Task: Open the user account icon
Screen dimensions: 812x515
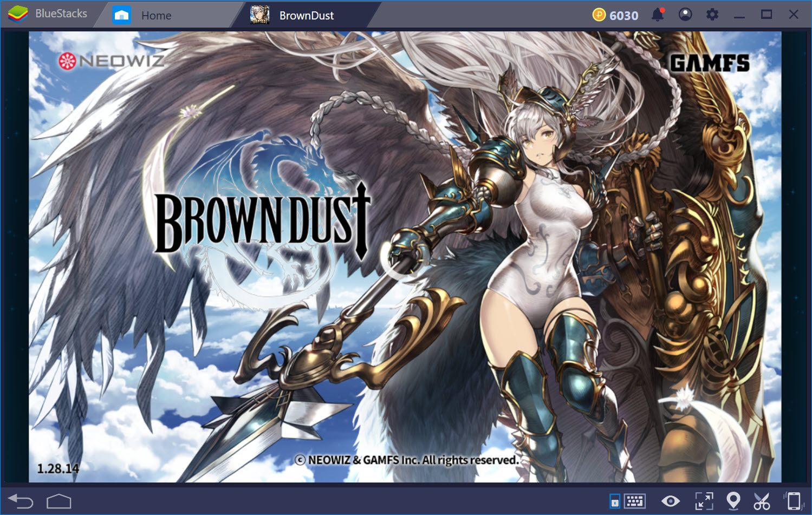Action: pos(685,15)
